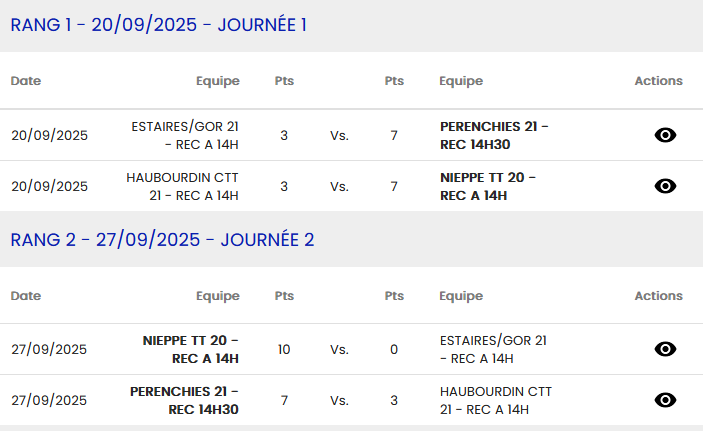View details of Haubourdin vs Nieppe match
This screenshot has height=431, width=703.
[x=665, y=186]
